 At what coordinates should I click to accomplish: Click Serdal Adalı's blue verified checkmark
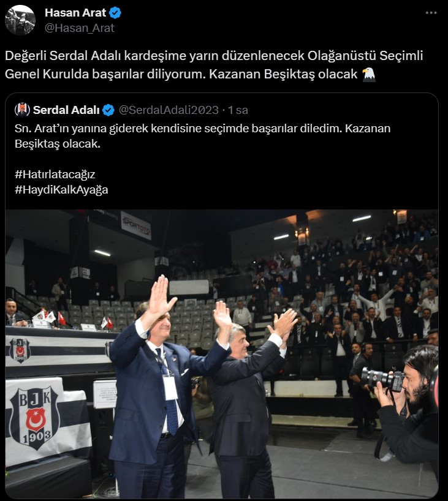108,110
